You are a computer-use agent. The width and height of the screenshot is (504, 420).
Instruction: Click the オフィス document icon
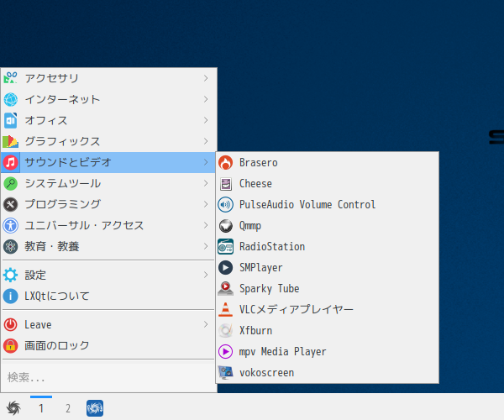[11, 120]
